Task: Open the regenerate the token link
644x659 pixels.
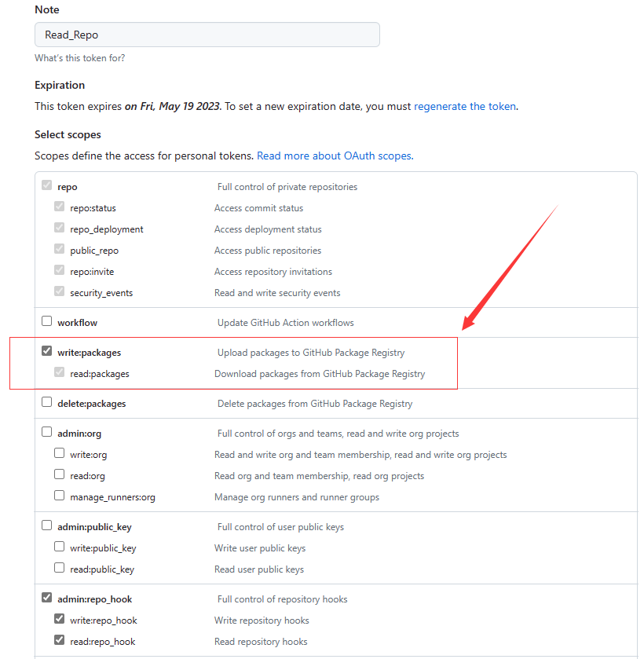Action: [465, 106]
